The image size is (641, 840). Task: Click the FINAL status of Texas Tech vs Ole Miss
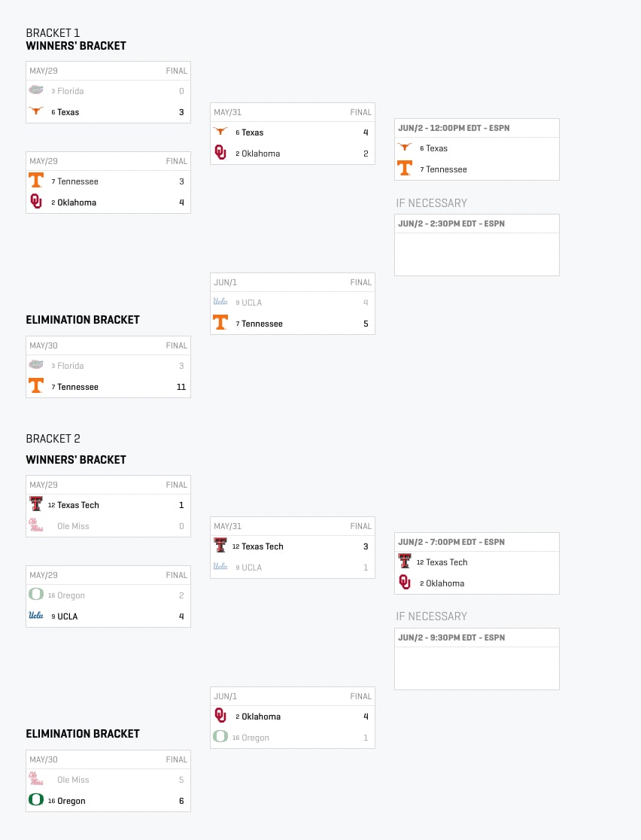pos(176,485)
